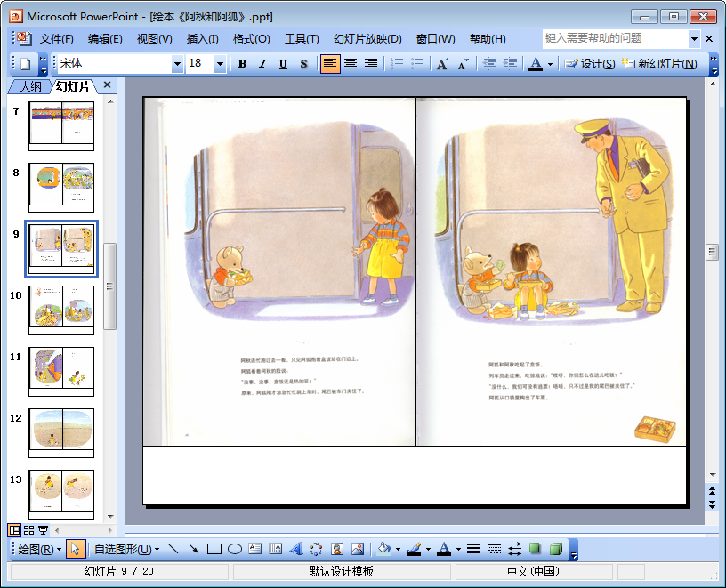Choose dash style icon
The image size is (726, 588).
[x=494, y=550]
